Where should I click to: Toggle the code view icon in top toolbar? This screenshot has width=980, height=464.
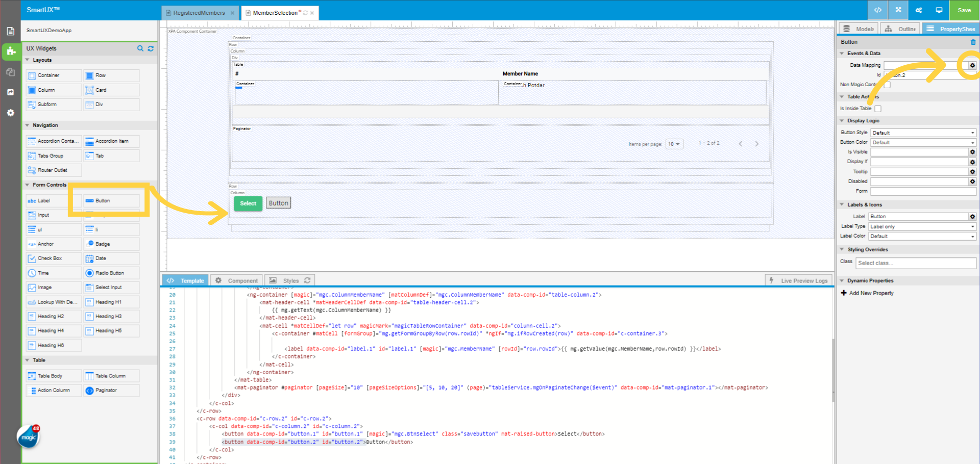click(878, 10)
